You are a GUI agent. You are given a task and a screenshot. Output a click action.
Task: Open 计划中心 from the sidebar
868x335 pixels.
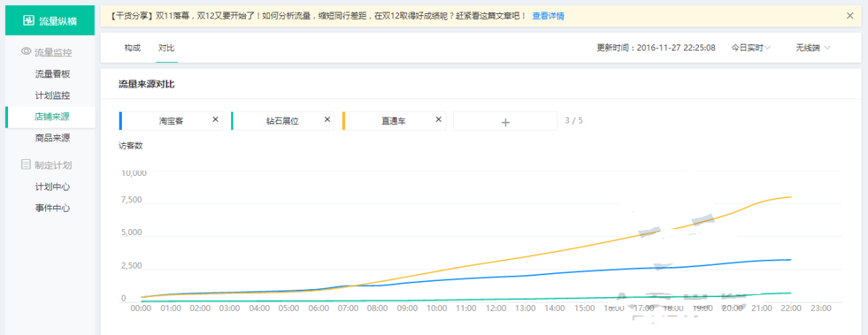(53, 187)
